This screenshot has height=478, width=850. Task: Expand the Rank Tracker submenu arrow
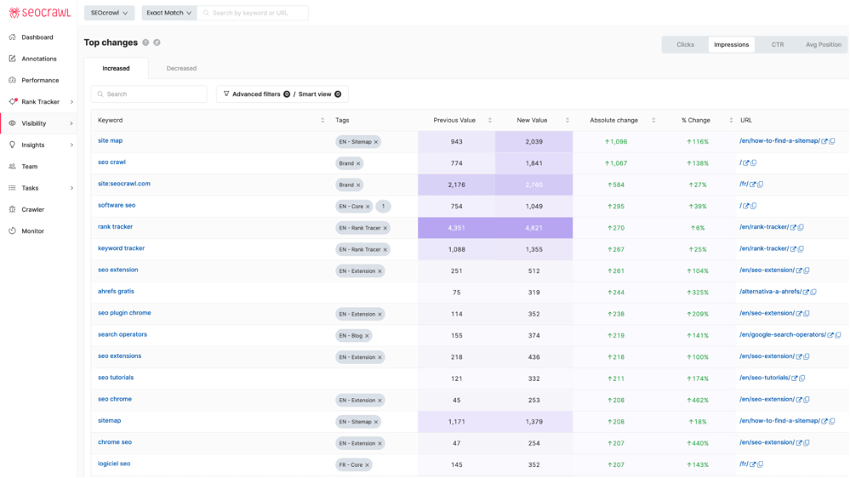(72, 102)
